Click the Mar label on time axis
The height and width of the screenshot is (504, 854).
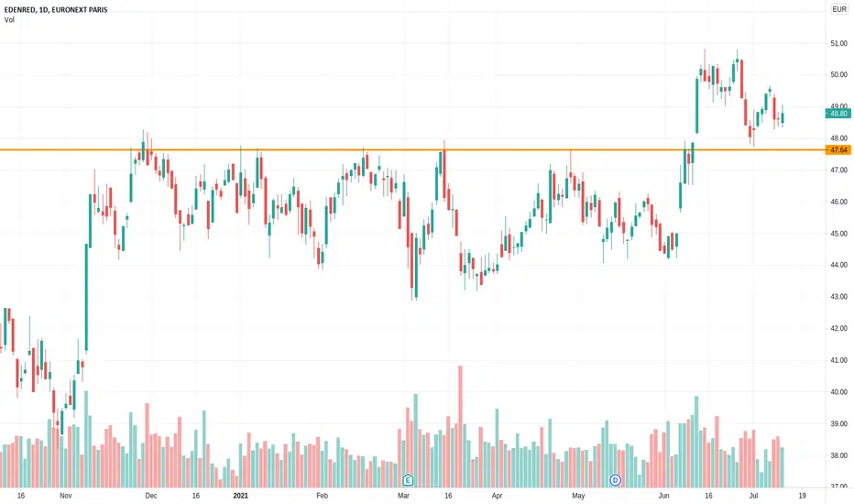click(x=403, y=495)
